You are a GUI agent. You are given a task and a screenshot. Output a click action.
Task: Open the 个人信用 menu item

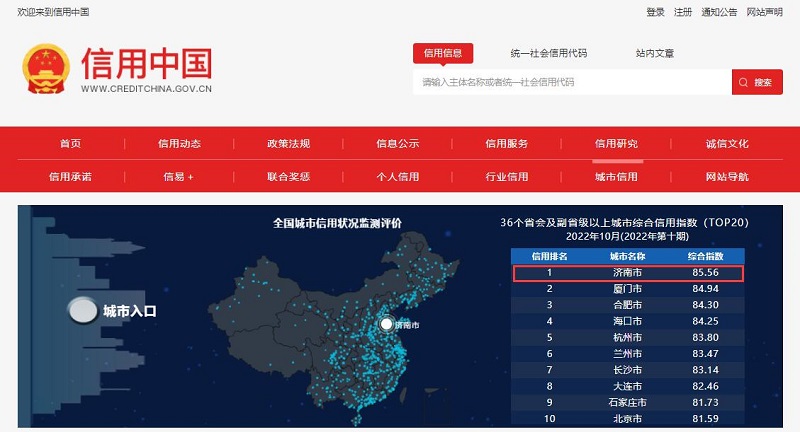click(x=397, y=176)
